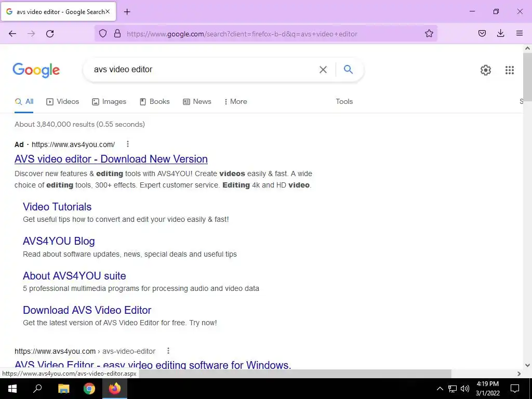
Task: Click the forward navigation arrow
Action: 31,34
